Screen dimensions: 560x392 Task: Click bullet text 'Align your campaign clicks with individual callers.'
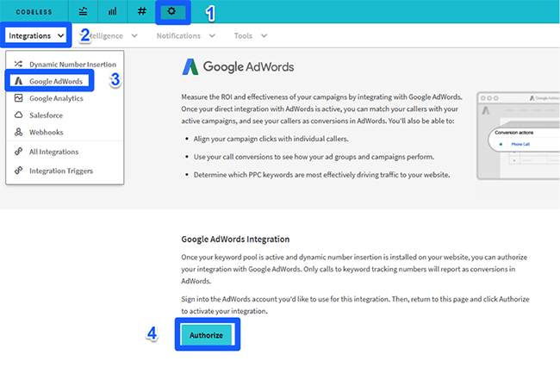coord(271,139)
